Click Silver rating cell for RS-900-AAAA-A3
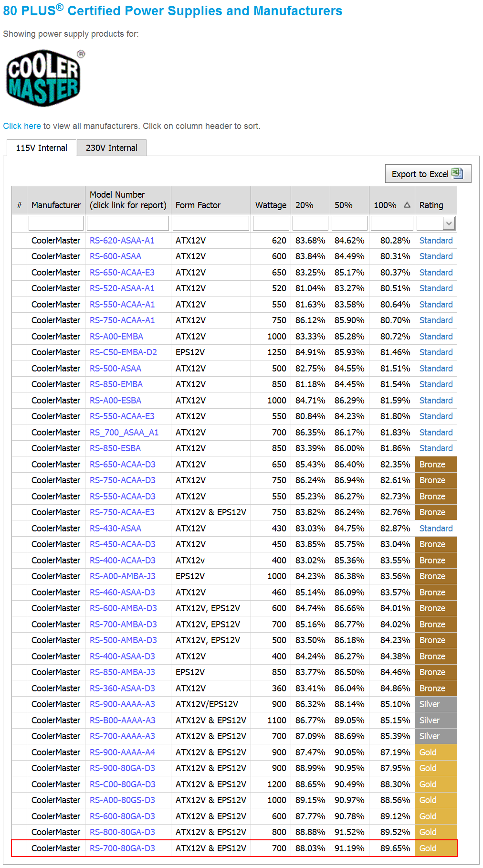 coord(435,704)
